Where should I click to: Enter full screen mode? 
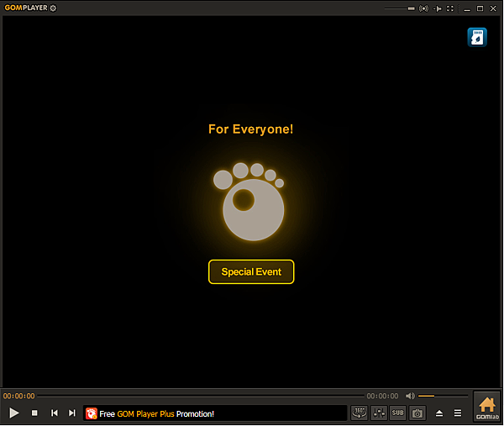coord(450,8)
